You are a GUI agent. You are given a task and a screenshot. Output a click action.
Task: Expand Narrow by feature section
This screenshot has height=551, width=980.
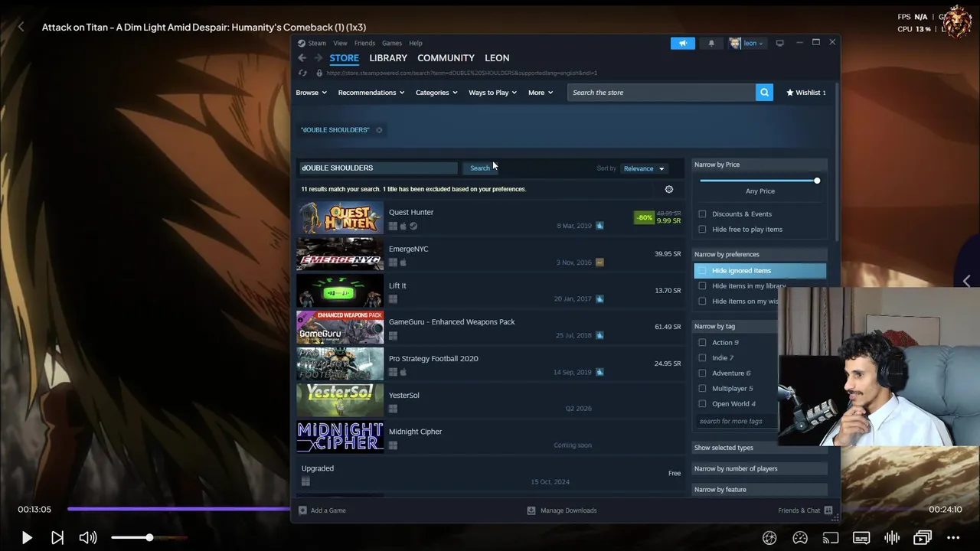759,490
